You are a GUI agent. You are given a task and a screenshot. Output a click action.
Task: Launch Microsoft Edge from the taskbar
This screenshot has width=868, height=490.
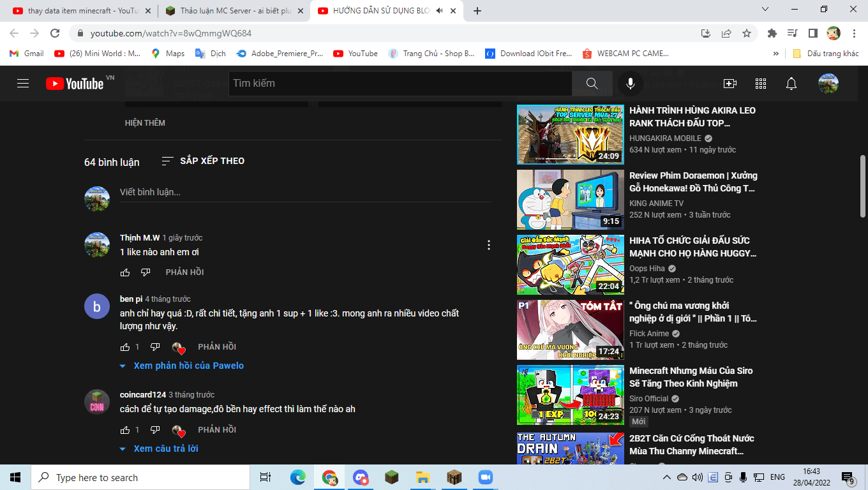[x=298, y=477]
